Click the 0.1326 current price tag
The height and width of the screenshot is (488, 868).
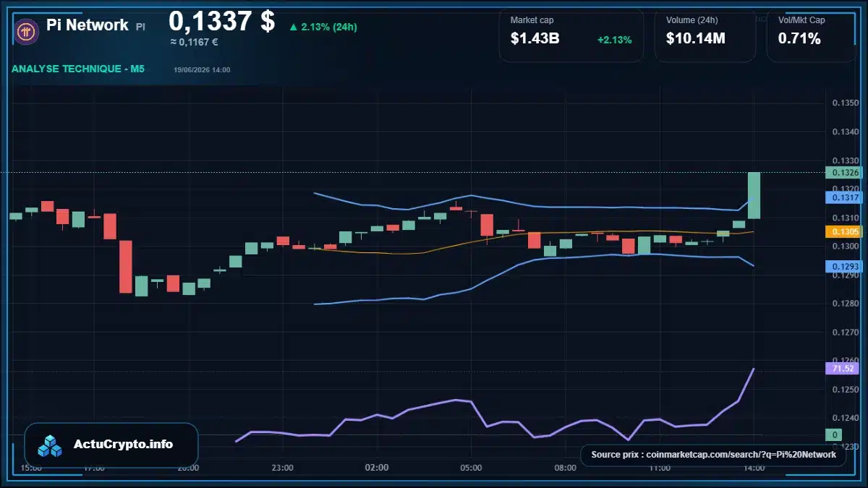[846, 172]
